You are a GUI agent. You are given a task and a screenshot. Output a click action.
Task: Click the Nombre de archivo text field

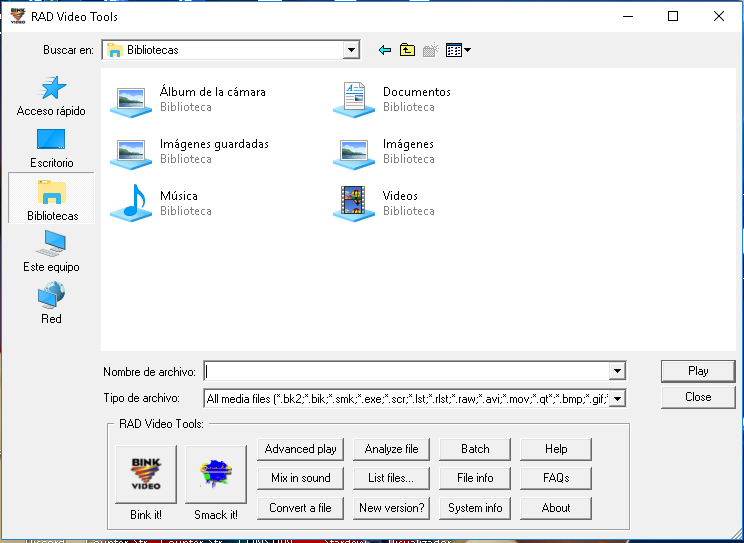407,371
